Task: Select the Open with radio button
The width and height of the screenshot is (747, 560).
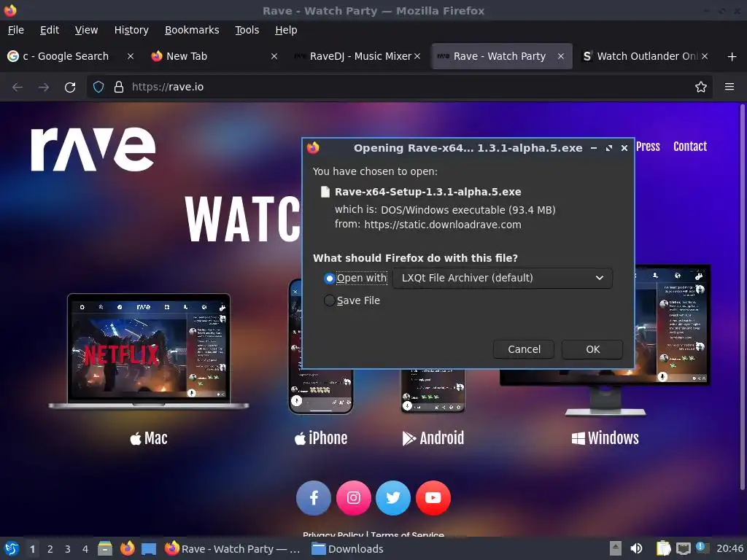Action: 329,279
